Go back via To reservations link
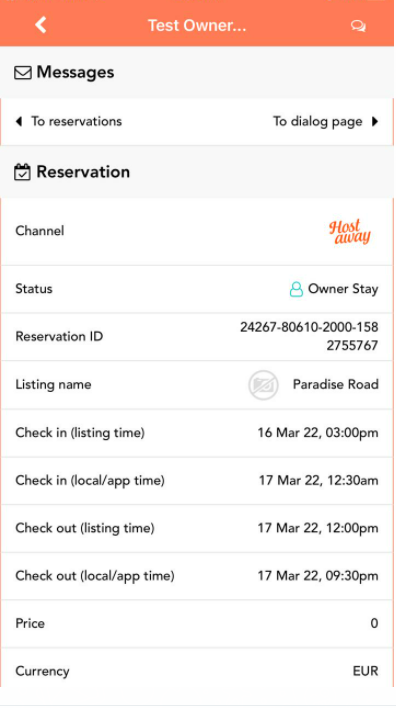The height and width of the screenshot is (708, 396). click(76, 121)
